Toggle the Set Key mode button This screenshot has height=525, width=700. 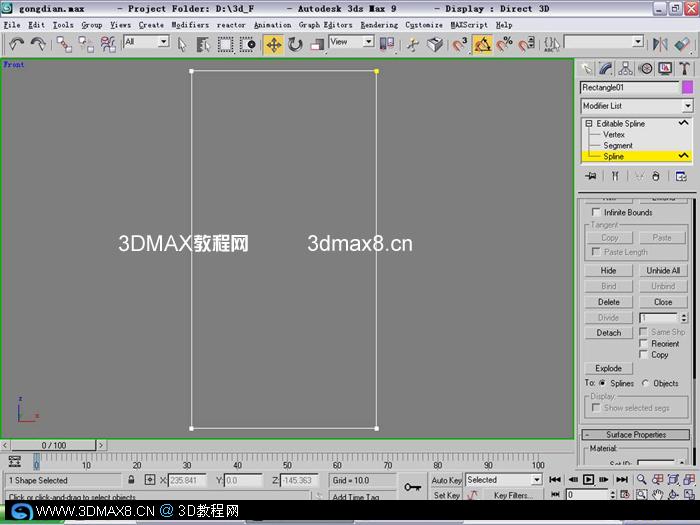tap(446, 495)
